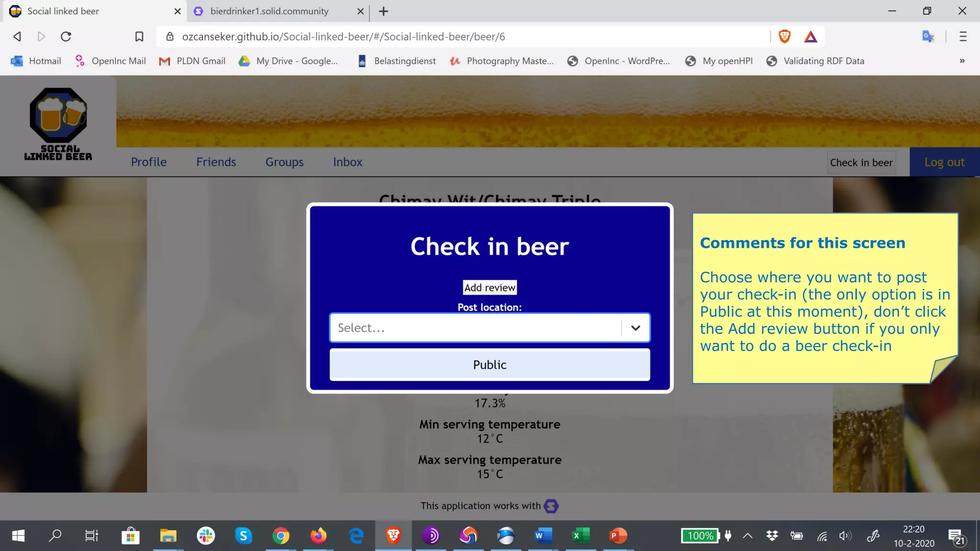
Task: Go back to the previous page
Action: (x=17, y=36)
